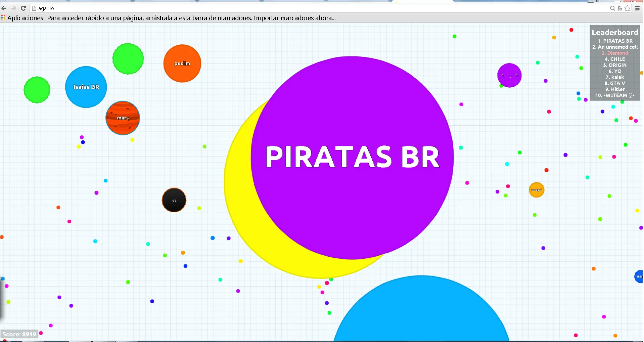Viewport: 644px width, 342px height.
Task: Click the Leaderboard heading
Action: pyautogui.click(x=615, y=33)
